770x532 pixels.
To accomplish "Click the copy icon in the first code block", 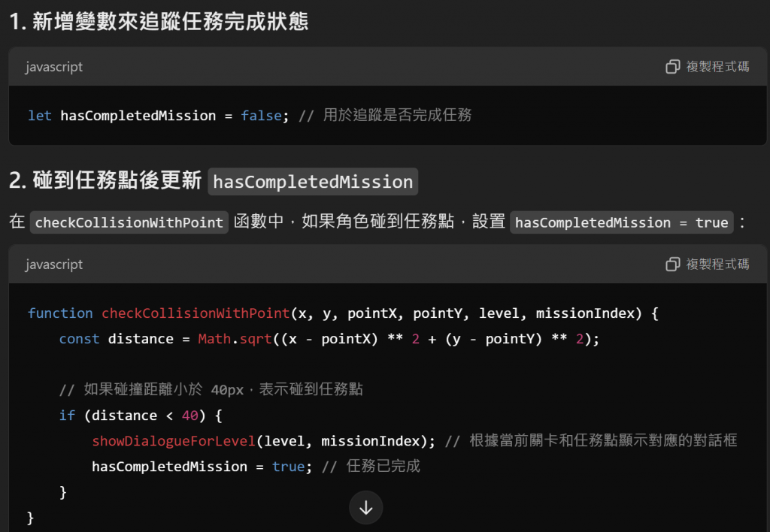I will tap(672, 67).
